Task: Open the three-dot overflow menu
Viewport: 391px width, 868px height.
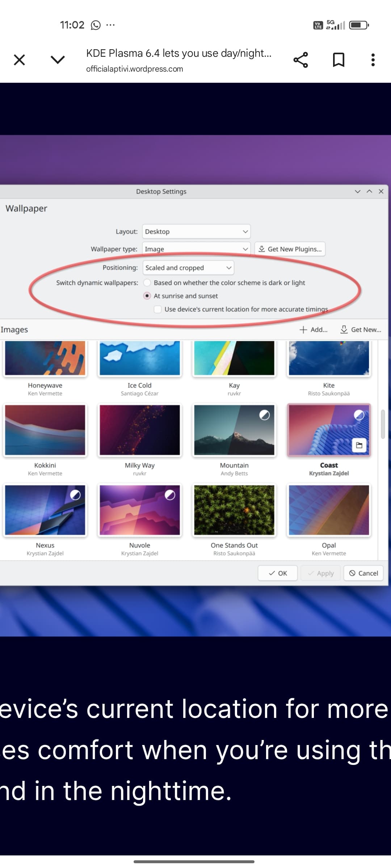Action: pos(373,60)
